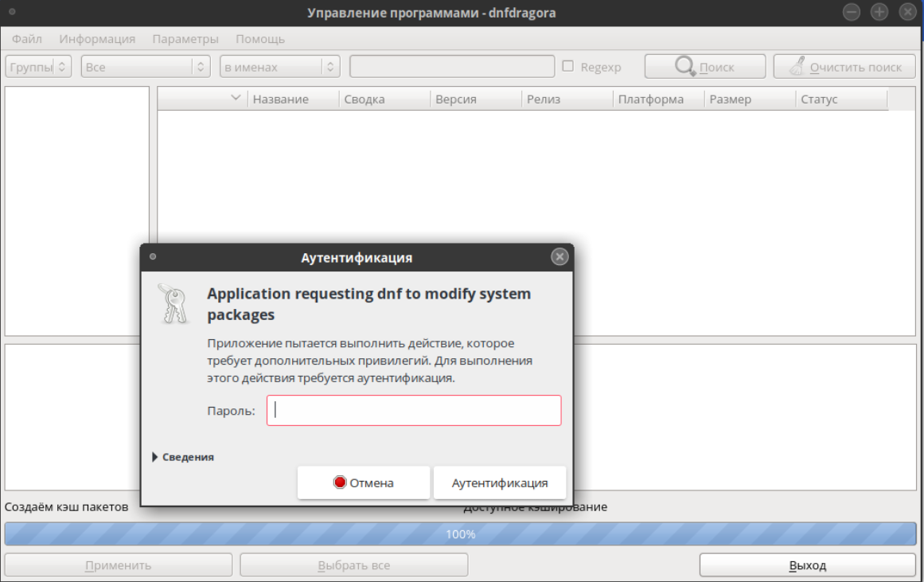Sort by the Версия column header

coord(476,99)
